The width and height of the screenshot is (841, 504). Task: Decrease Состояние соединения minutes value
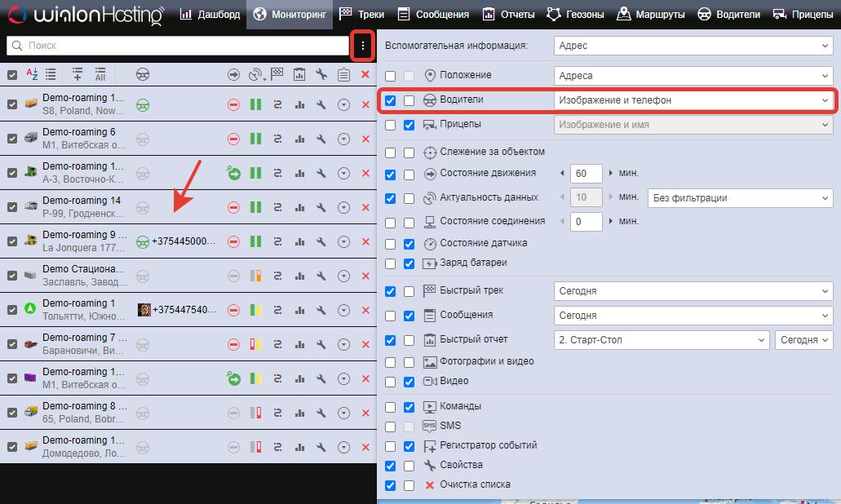point(562,221)
